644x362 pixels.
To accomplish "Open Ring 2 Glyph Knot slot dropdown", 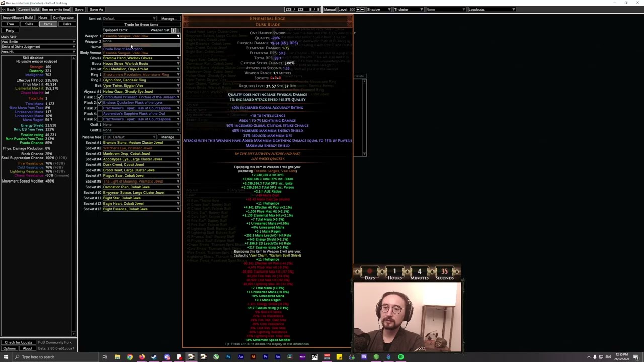I will point(141,80).
